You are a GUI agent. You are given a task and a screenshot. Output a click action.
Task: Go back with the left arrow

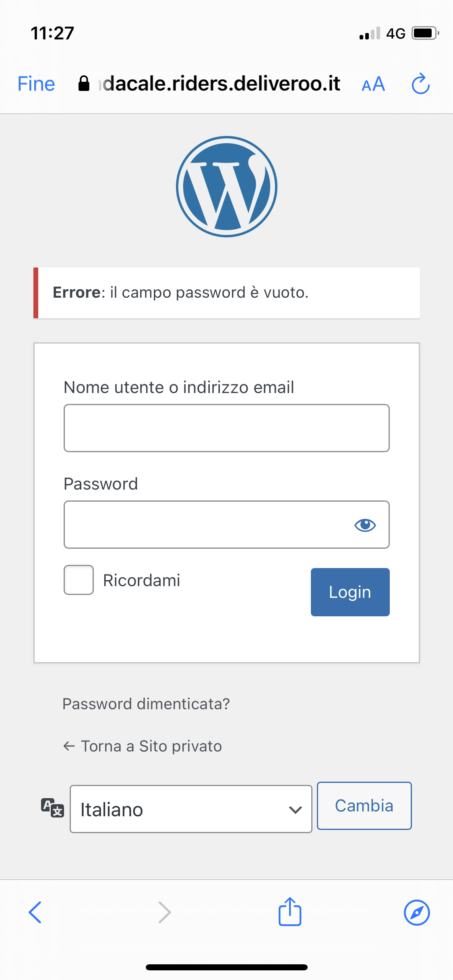[x=35, y=912]
